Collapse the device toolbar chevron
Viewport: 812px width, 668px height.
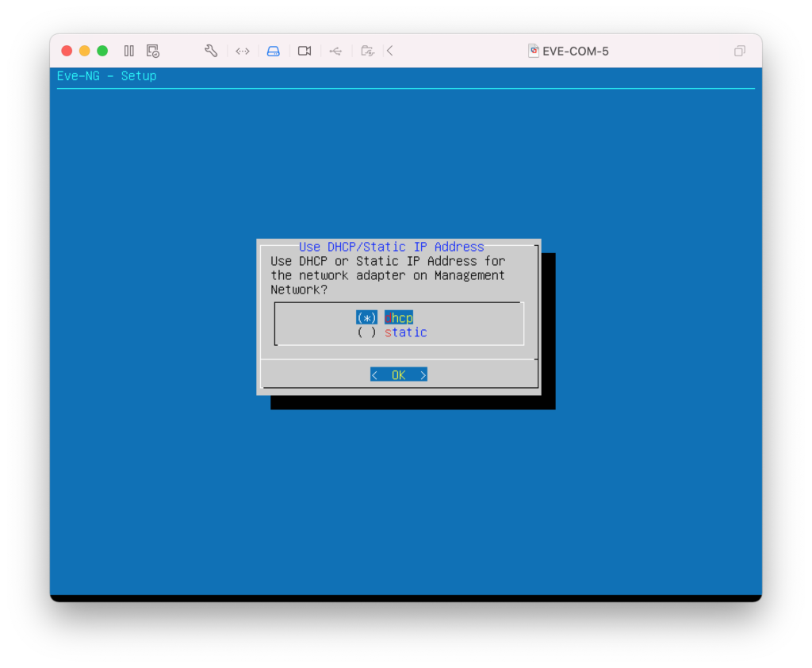point(390,51)
